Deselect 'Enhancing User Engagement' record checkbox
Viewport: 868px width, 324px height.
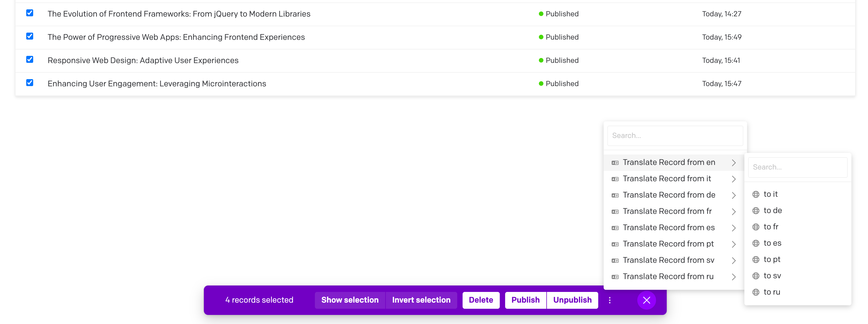coord(30,83)
